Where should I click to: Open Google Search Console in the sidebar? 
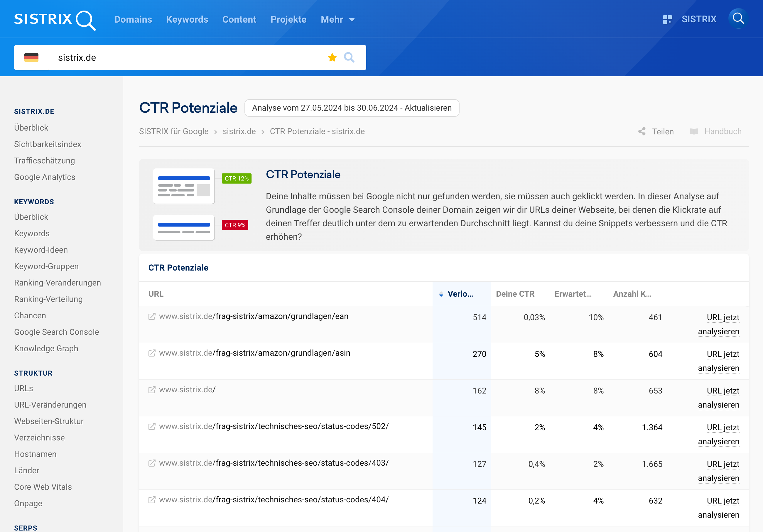tap(57, 332)
